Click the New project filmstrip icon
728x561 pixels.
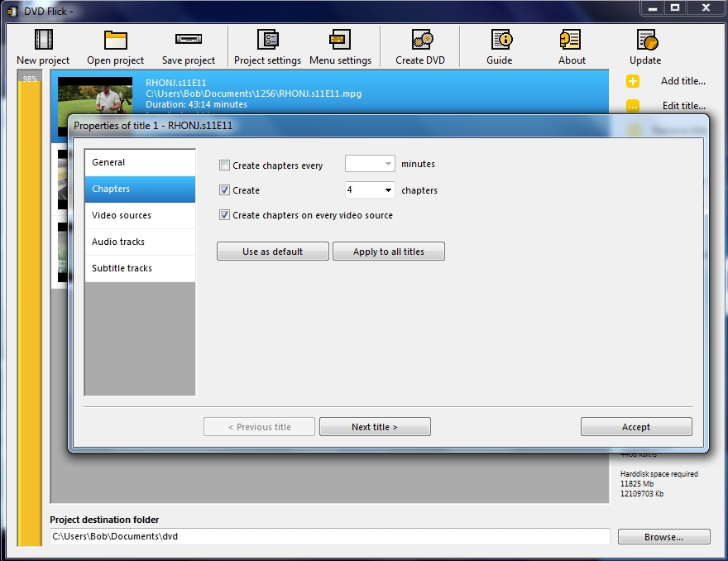click(x=44, y=40)
